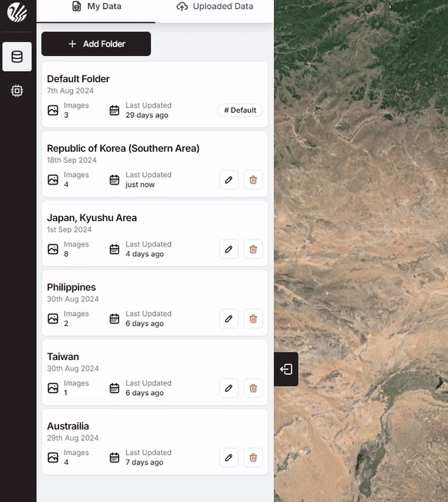Open the Philippines folder title

[x=72, y=287]
